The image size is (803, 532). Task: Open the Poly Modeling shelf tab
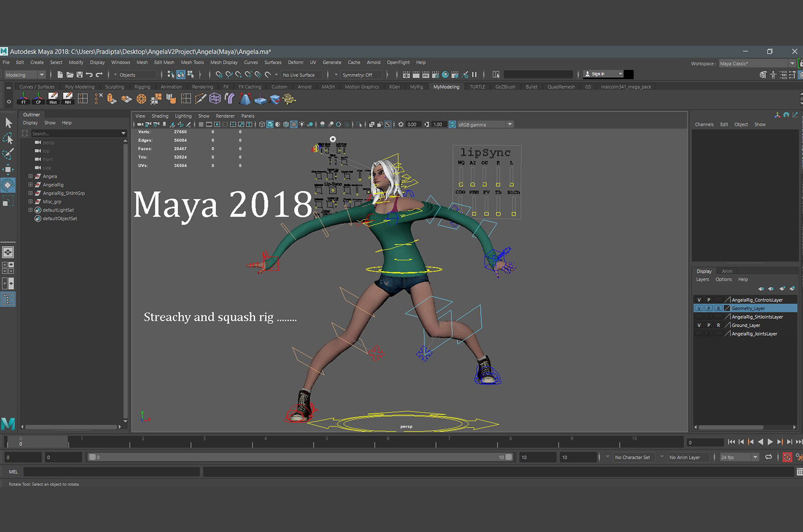coord(79,86)
